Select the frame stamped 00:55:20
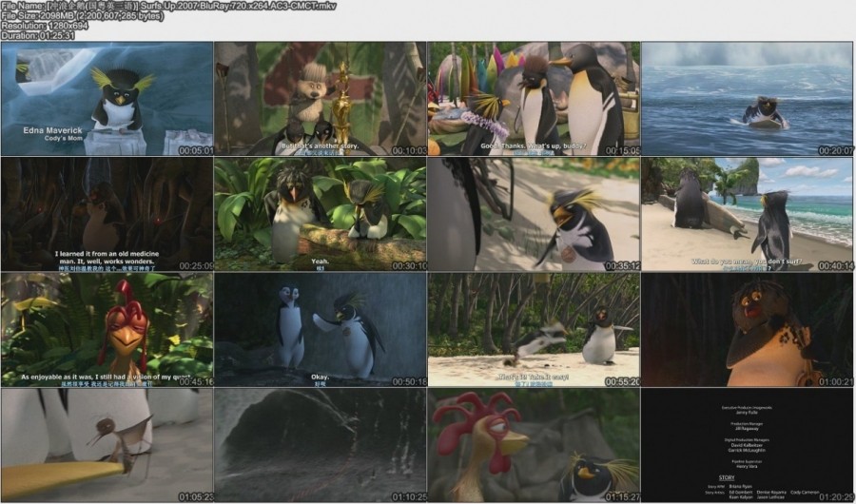 [x=534, y=330]
